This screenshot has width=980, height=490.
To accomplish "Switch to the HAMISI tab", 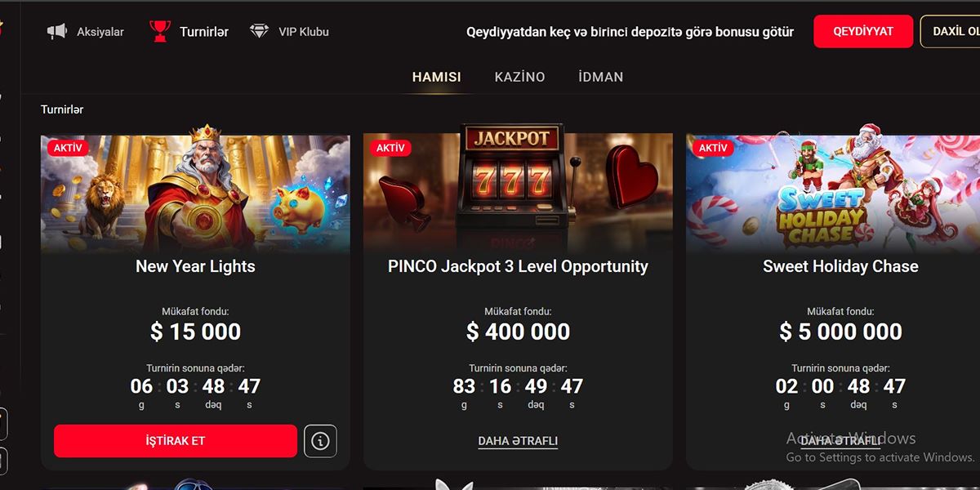I will tap(436, 77).
